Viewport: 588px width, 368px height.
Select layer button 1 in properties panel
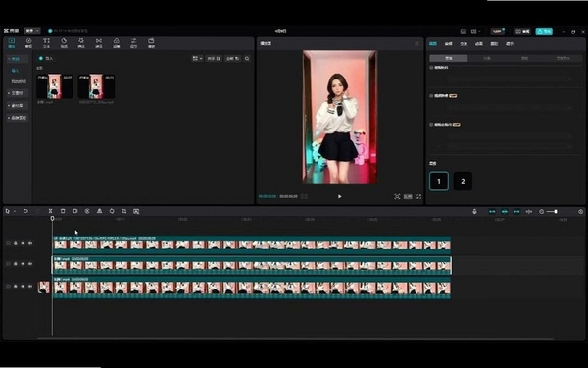point(439,181)
